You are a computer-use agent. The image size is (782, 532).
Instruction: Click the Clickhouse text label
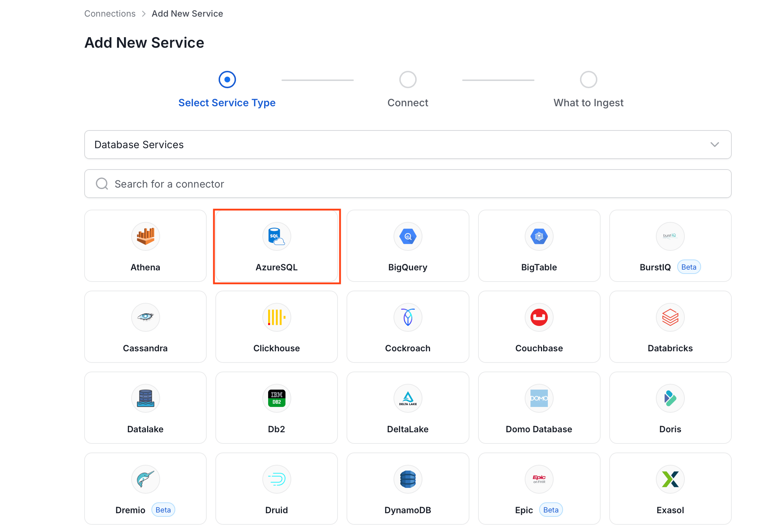coord(276,348)
